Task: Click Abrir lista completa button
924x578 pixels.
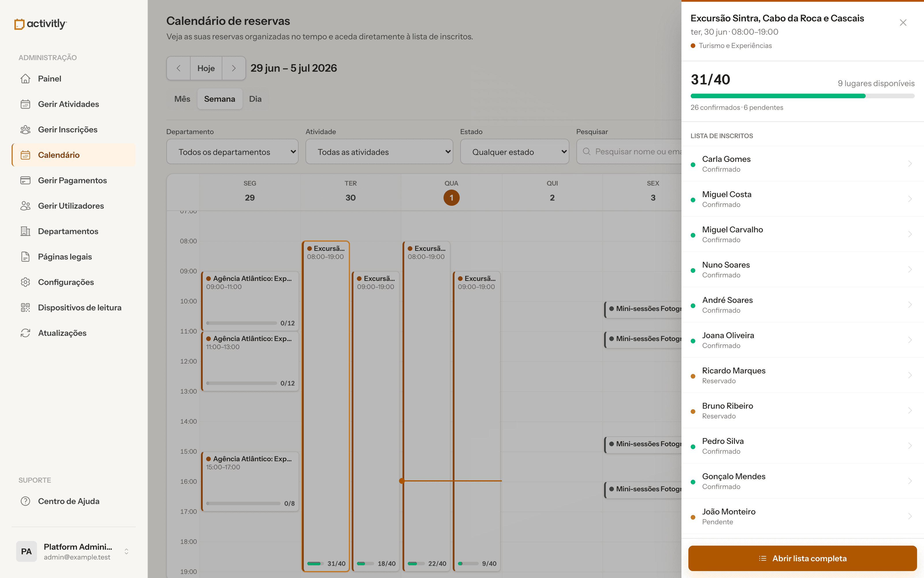Action: [x=802, y=558]
